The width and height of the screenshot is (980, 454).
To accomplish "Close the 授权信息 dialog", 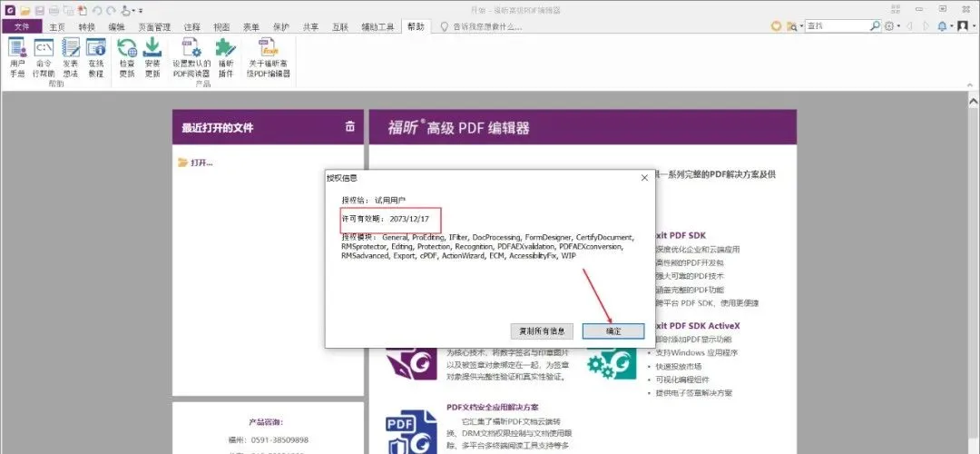I will [x=644, y=178].
